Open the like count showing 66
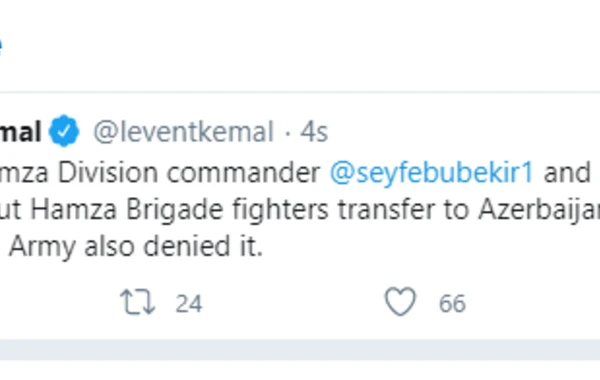Image resolution: width=600 pixels, height=380 pixels. (452, 304)
